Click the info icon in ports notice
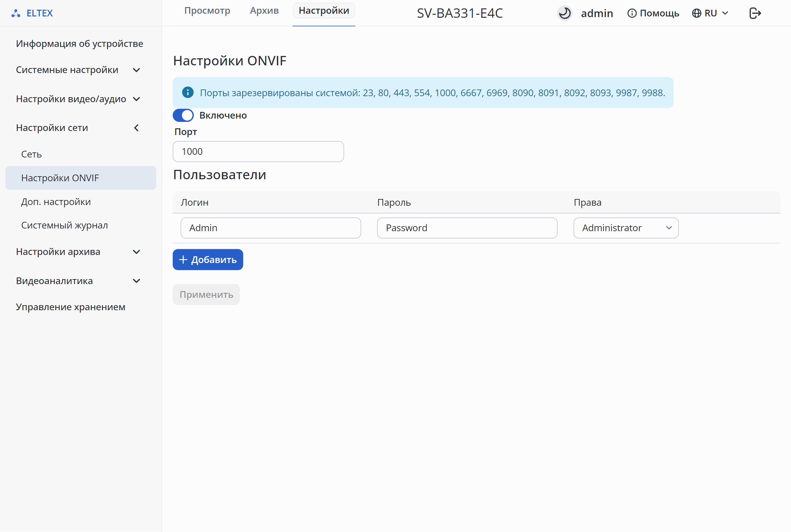The image size is (791, 532). (x=188, y=92)
